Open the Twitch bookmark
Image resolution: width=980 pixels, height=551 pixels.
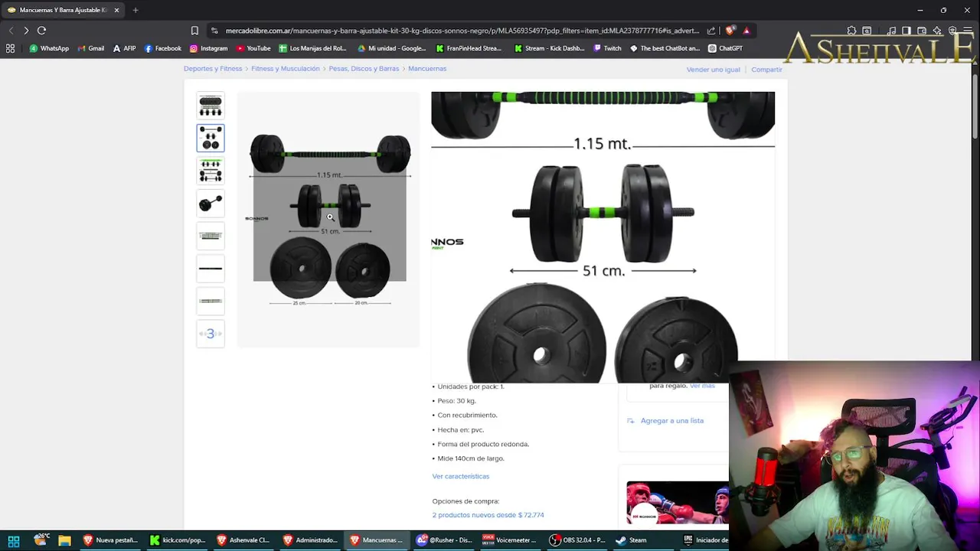click(x=607, y=48)
